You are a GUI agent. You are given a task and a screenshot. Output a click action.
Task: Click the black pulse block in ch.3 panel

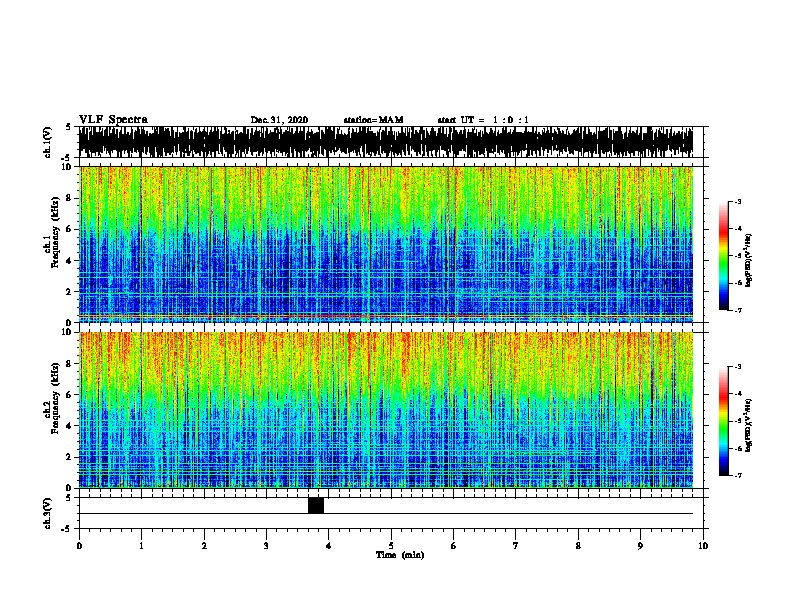316,505
